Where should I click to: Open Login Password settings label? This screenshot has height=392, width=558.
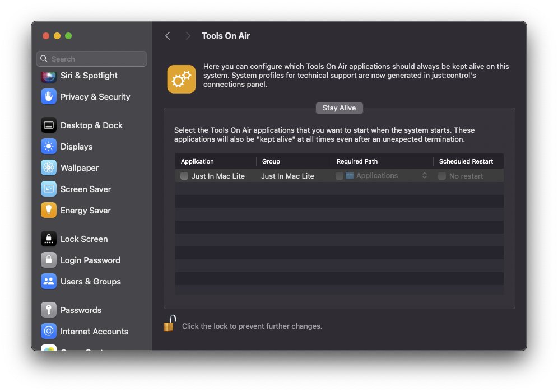[x=90, y=260]
